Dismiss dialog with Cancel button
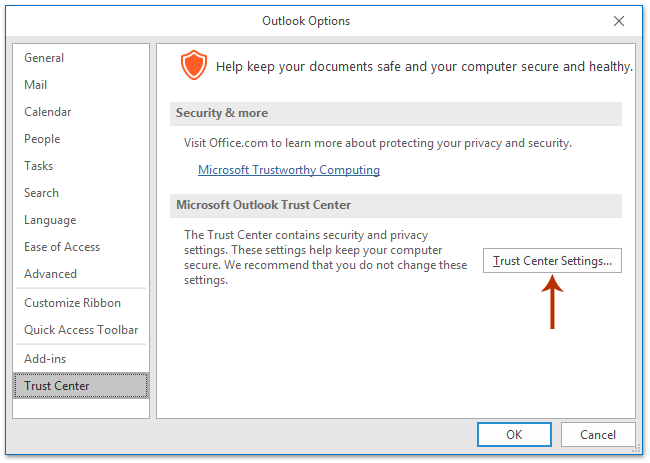This screenshot has width=650, height=463. (598, 434)
